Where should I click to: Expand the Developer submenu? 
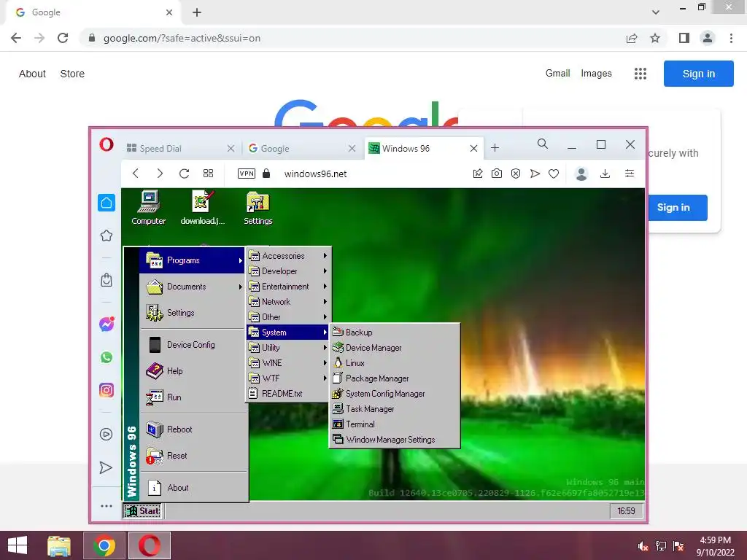pos(288,271)
